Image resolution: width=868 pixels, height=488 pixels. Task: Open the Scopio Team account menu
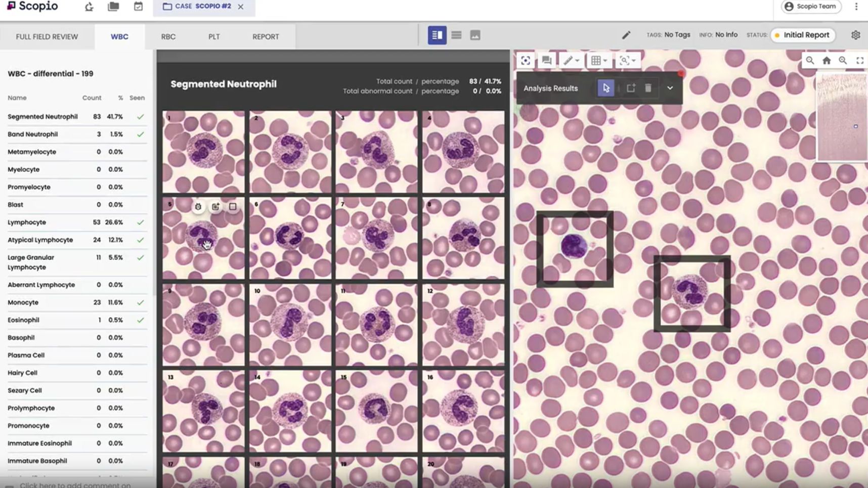(810, 7)
